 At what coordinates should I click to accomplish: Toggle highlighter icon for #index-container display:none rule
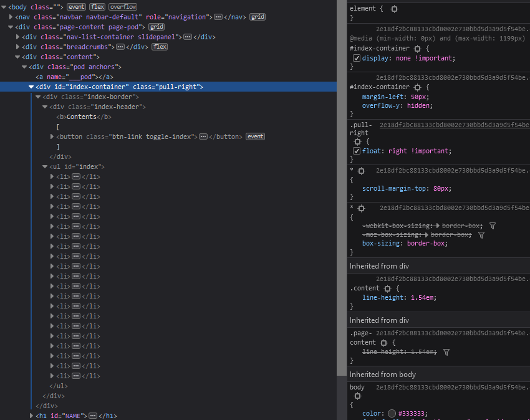(417, 49)
